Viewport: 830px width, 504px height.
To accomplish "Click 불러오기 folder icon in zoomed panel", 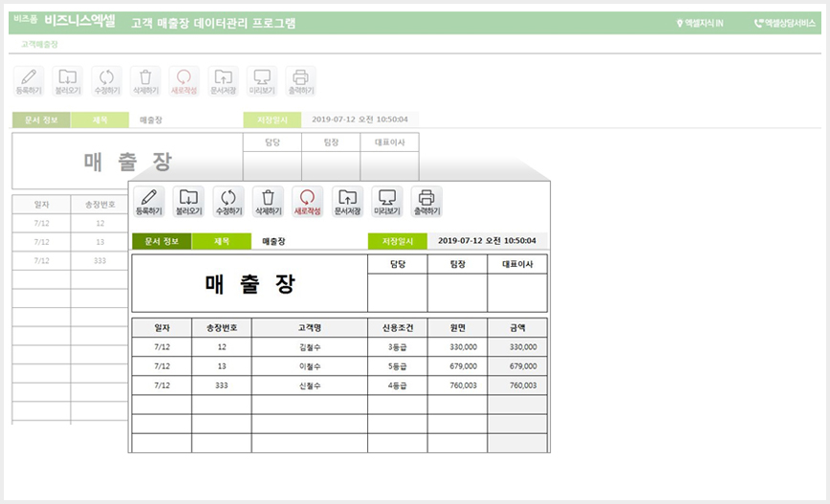I will click(x=189, y=202).
